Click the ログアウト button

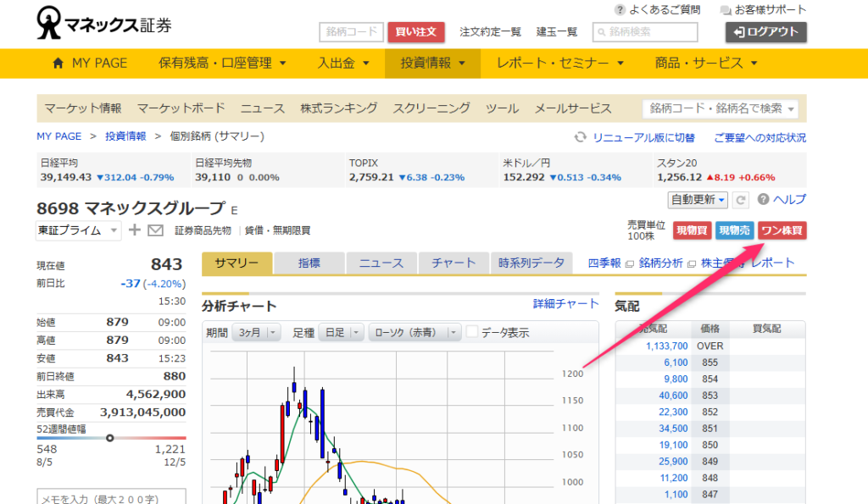pyautogui.click(x=766, y=32)
